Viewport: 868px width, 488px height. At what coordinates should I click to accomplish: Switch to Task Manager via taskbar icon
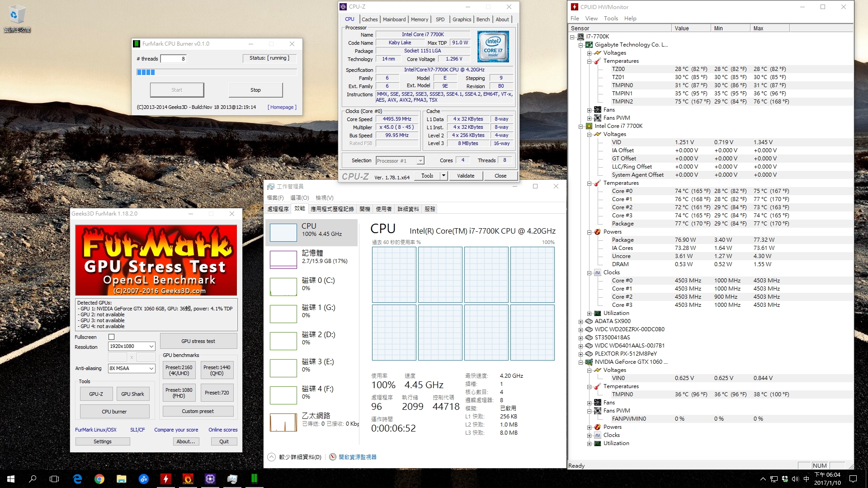click(x=232, y=479)
